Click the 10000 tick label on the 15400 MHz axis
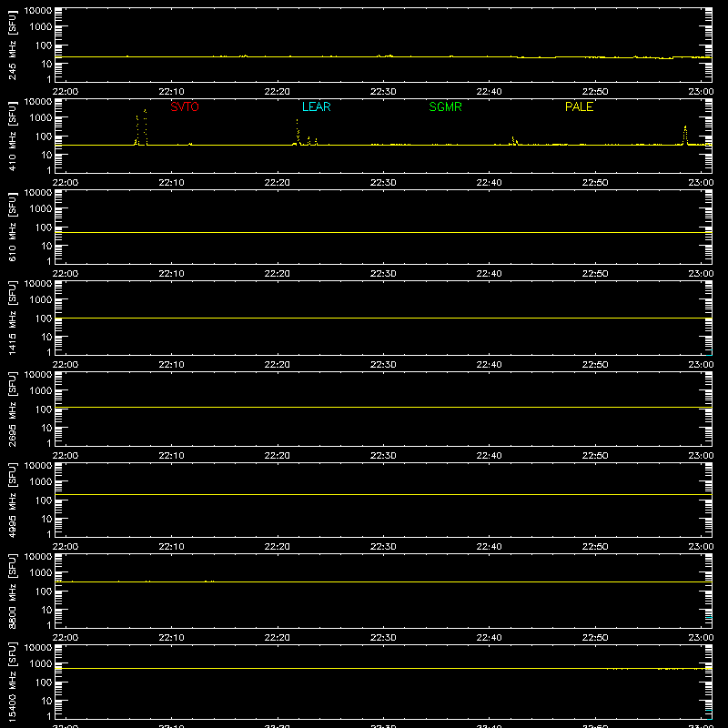 (x=38, y=648)
